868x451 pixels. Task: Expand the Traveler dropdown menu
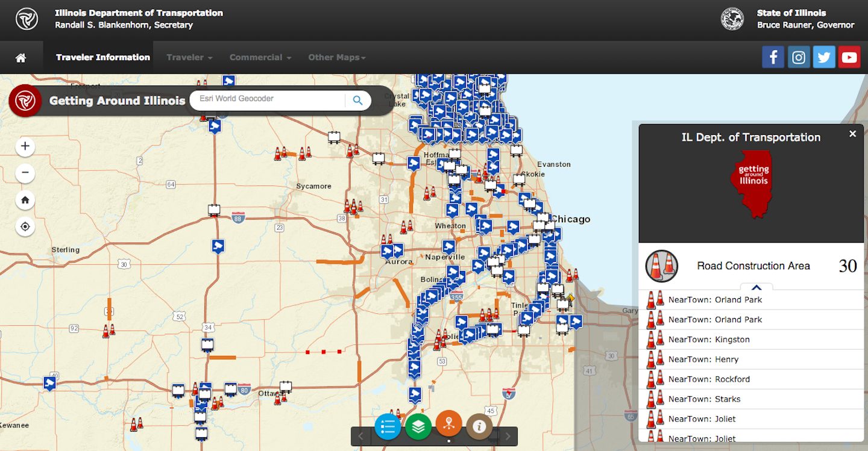tap(189, 57)
